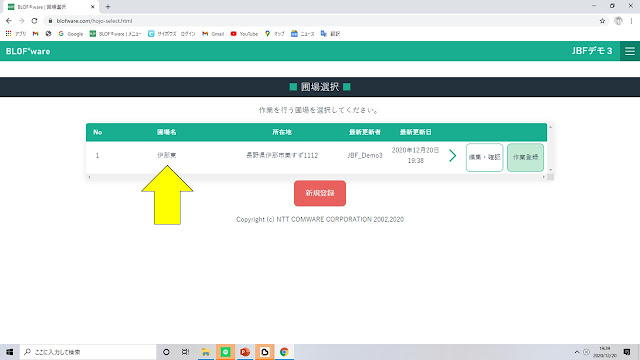Click the field name 伊那東 cell

167,155
